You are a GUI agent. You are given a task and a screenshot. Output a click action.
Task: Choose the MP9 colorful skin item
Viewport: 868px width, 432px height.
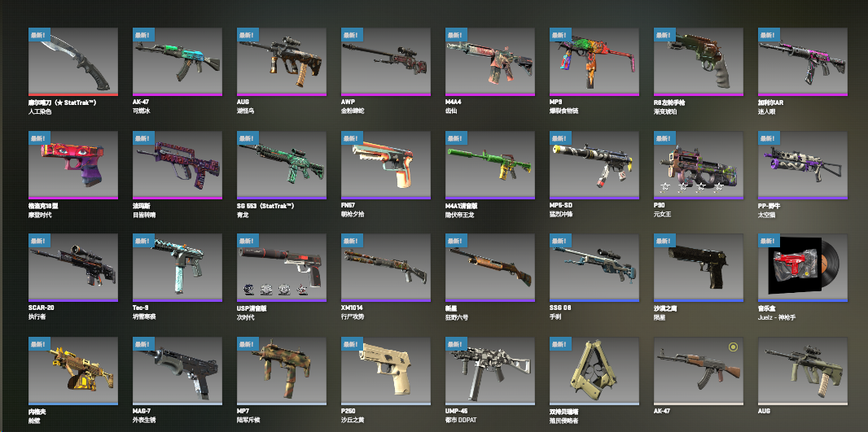click(594, 61)
